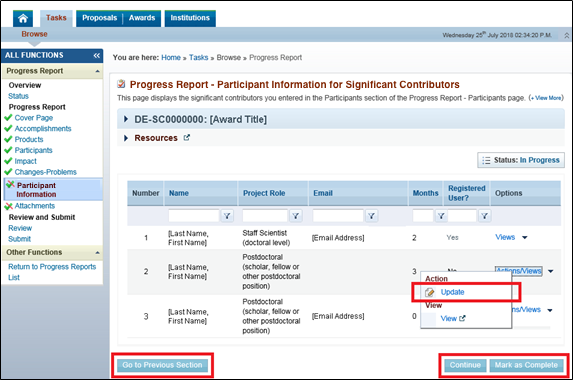The height and width of the screenshot is (380, 573).
Task: Open the Submit sidebar link
Action: [19, 239]
